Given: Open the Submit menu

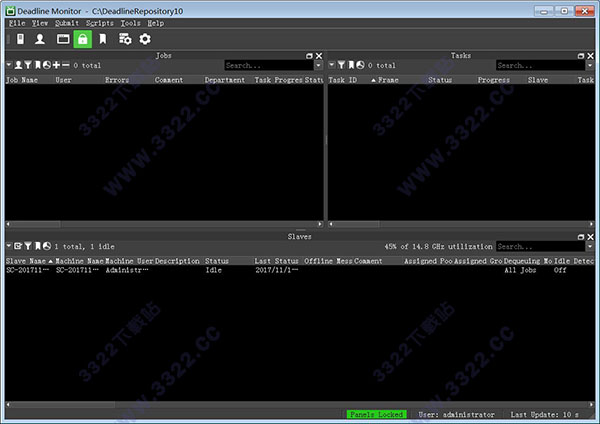Looking at the screenshot, I should [x=67, y=23].
